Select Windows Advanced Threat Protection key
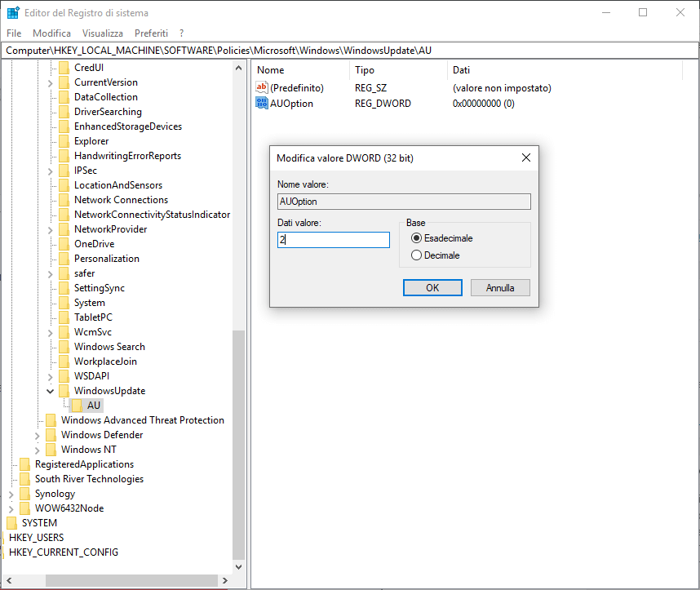 click(143, 420)
